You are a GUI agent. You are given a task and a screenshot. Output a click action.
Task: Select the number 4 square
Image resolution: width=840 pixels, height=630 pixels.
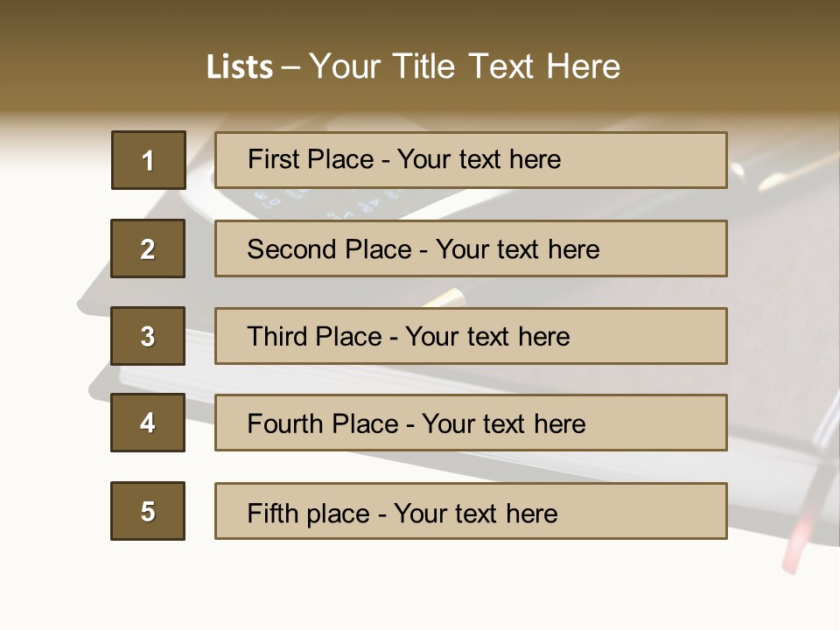148,423
